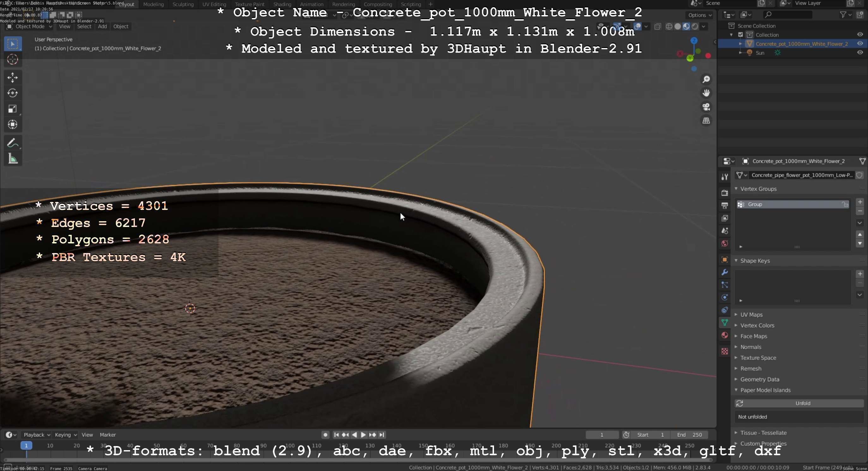Switch to rendered viewport shading
This screenshot has width=868, height=471.
(x=695, y=27)
